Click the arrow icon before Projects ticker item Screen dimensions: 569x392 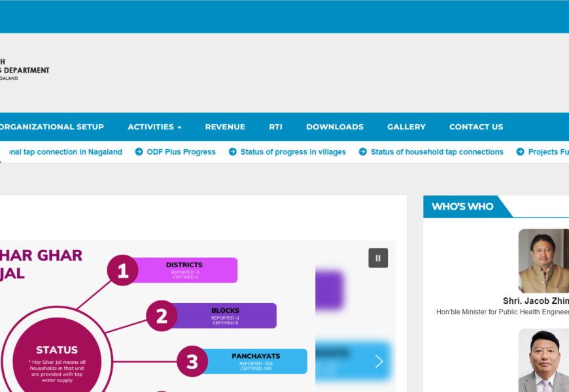[520, 152]
